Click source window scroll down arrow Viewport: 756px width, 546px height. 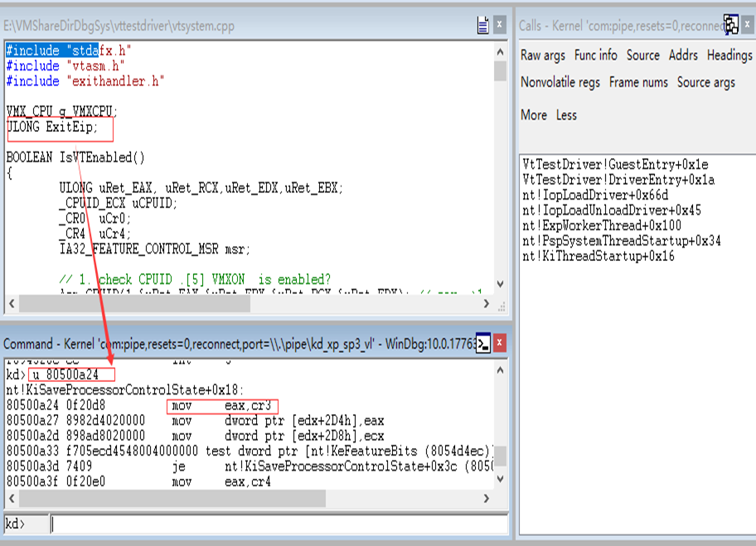click(x=500, y=284)
